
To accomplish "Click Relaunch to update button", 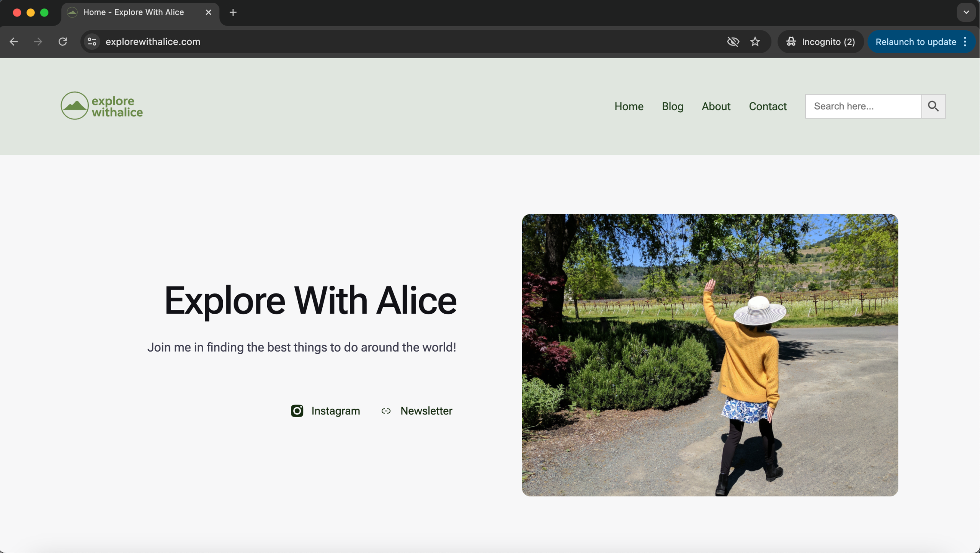I will pyautogui.click(x=915, y=42).
